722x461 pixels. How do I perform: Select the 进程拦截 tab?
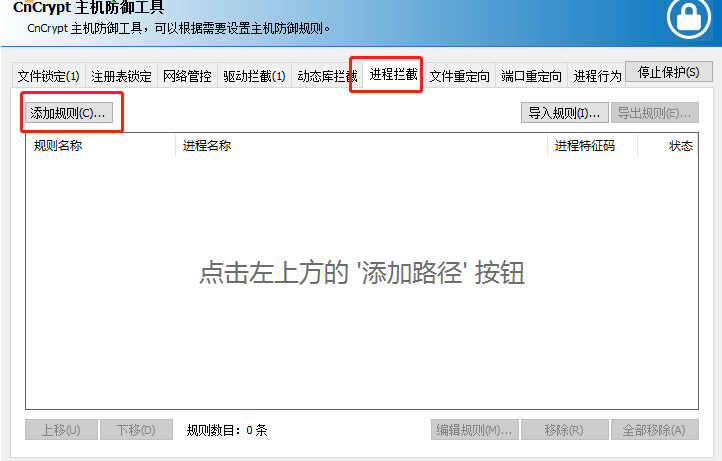tap(386, 75)
